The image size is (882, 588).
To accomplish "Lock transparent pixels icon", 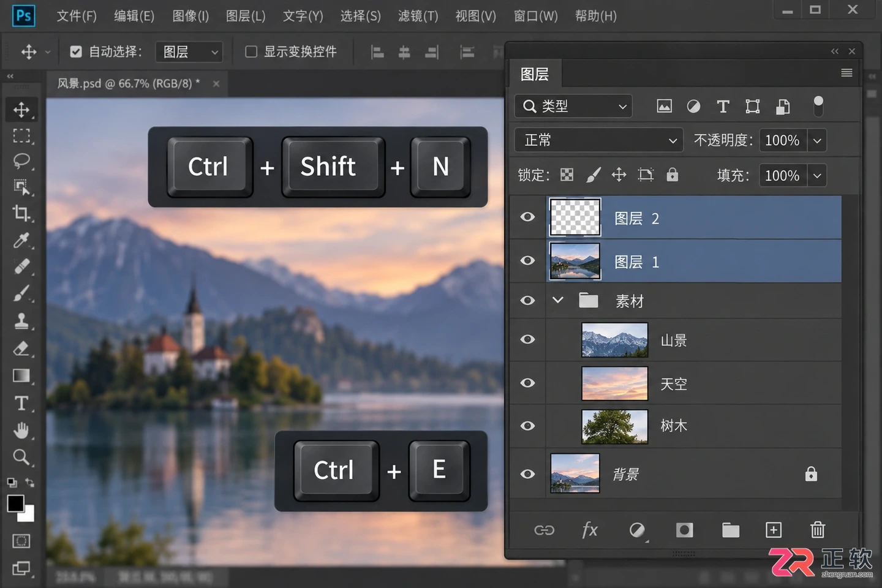I will tap(567, 175).
